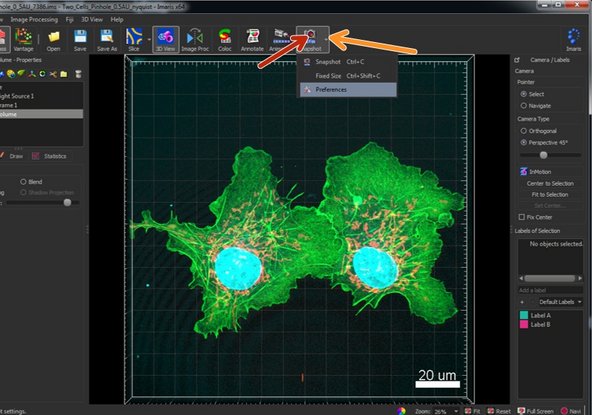Click the Fit icon in status bar
Screen dimensions: 592x415
pos(468,411)
